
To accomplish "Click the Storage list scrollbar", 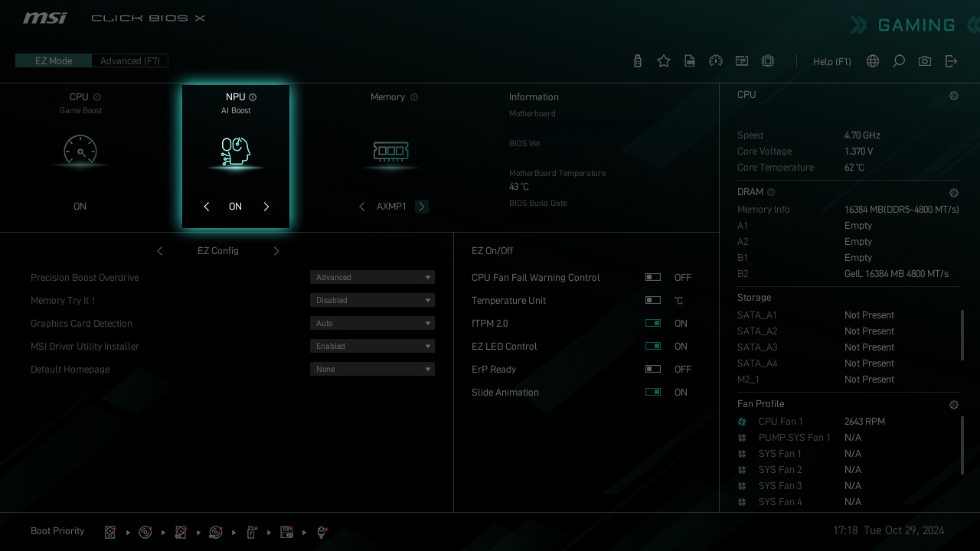I will tap(962, 335).
